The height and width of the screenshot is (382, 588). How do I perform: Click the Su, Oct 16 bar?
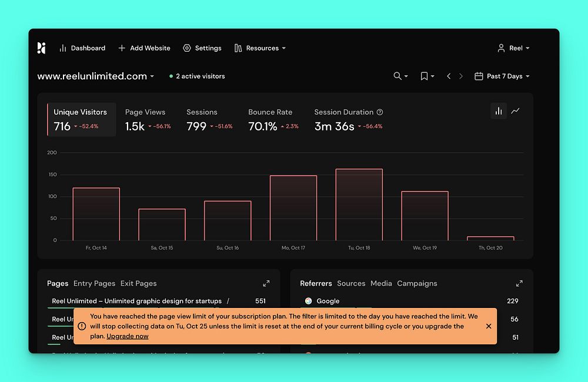(x=228, y=221)
